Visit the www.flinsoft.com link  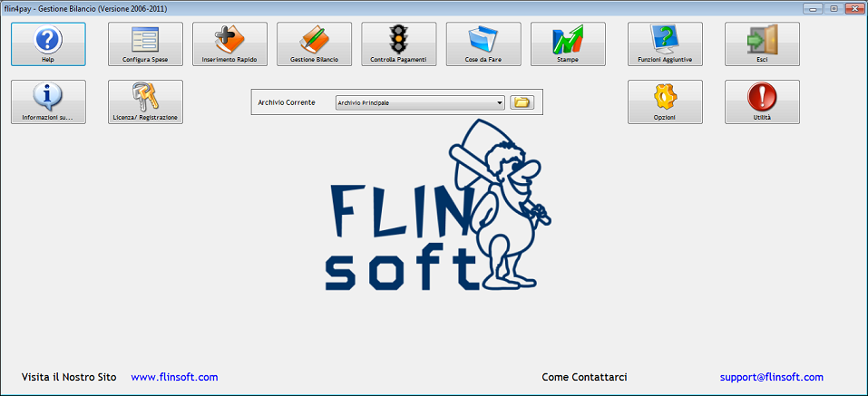pyautogui.click(x=174, y=377)
